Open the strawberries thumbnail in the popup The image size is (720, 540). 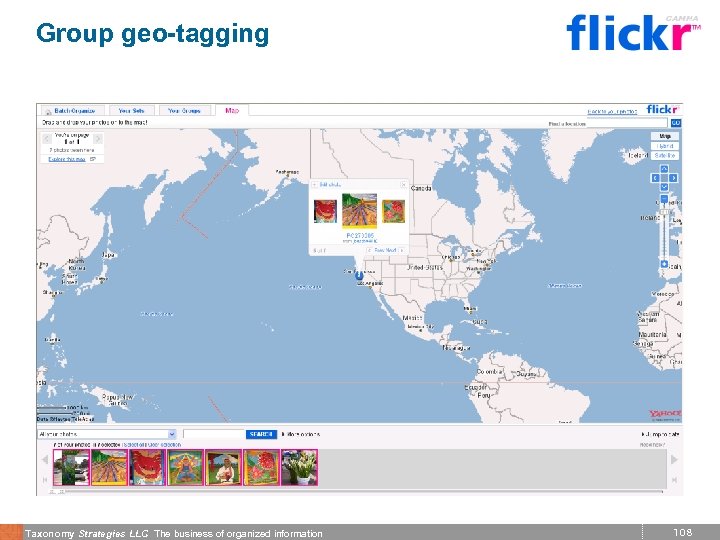coord(394,211)
